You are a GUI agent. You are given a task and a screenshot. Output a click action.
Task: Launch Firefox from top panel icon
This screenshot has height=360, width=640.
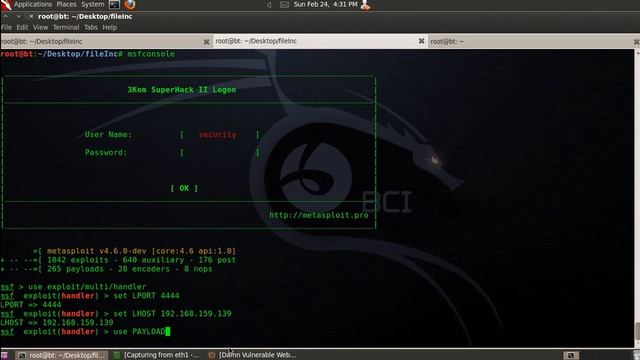click(129, 4)
